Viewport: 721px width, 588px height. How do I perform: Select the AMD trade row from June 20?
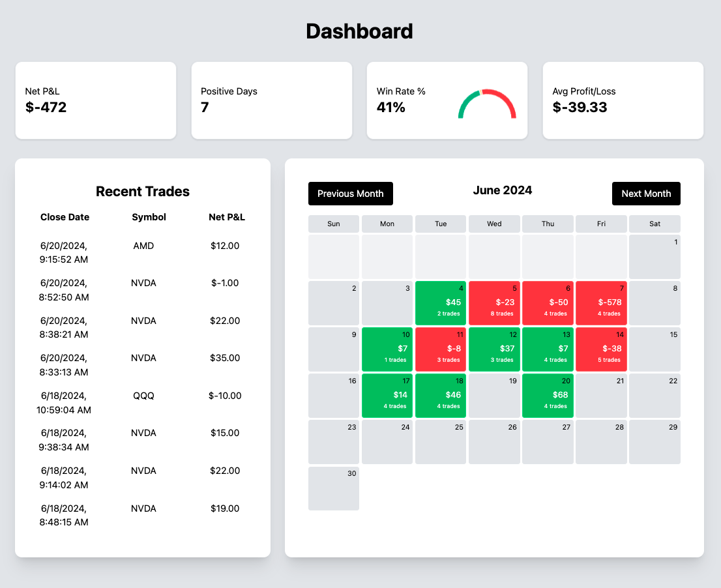pyautogui.click(x=143, y=253)
